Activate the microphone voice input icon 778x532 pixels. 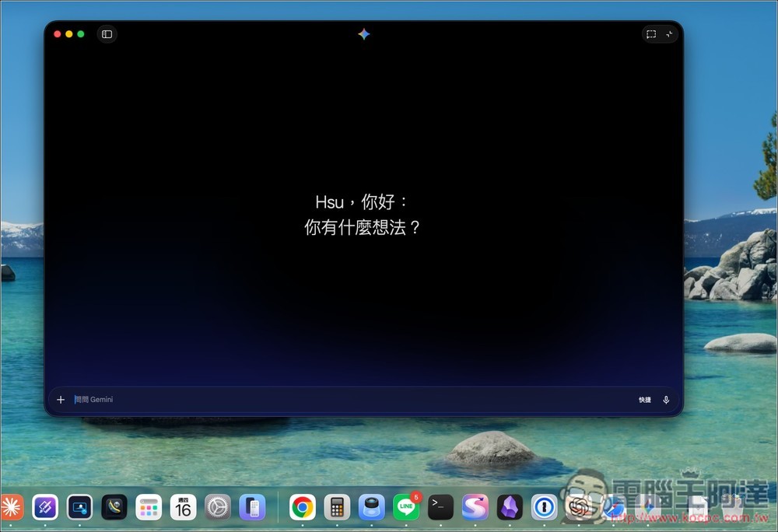point(666,399)
